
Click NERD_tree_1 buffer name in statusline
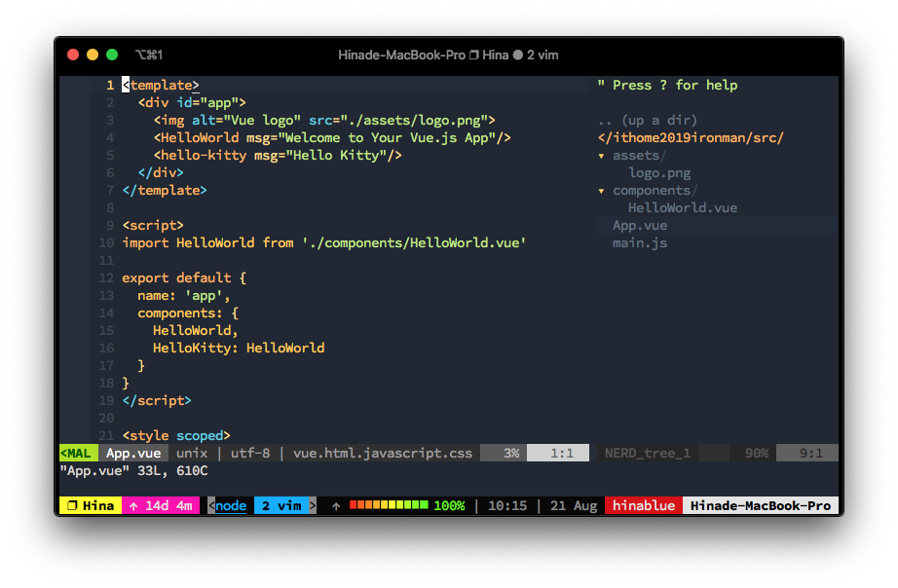coord(647,453)
